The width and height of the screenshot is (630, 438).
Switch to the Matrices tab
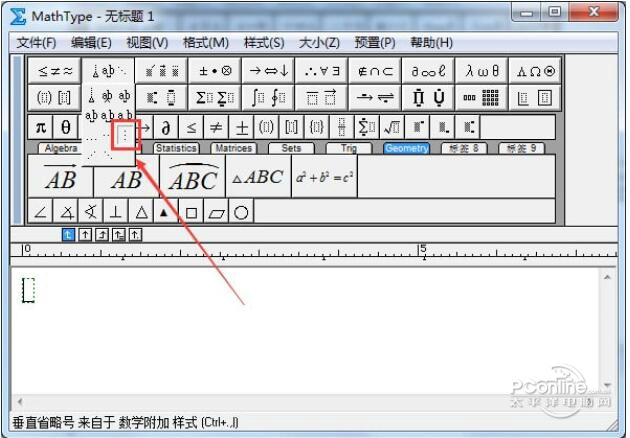coord(233,148)
